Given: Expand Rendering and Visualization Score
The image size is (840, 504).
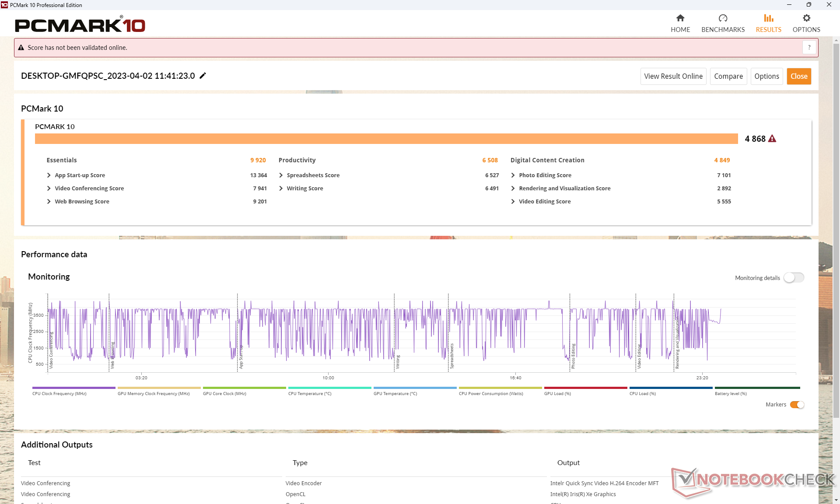Looking at the screenshot, I should 513,188.
